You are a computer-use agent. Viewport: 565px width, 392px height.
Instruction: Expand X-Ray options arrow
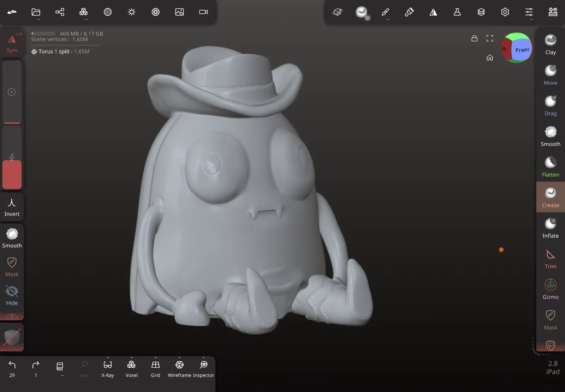click(x=108, y=357)
